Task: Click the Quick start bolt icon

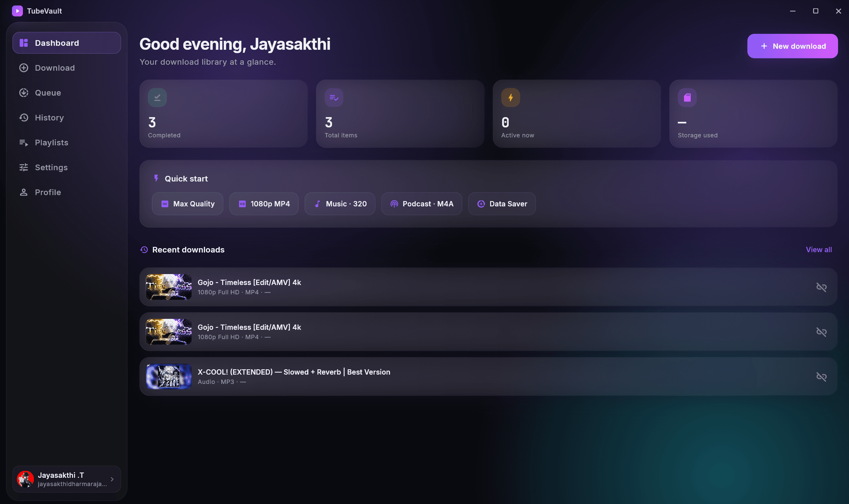Action: 156,178
